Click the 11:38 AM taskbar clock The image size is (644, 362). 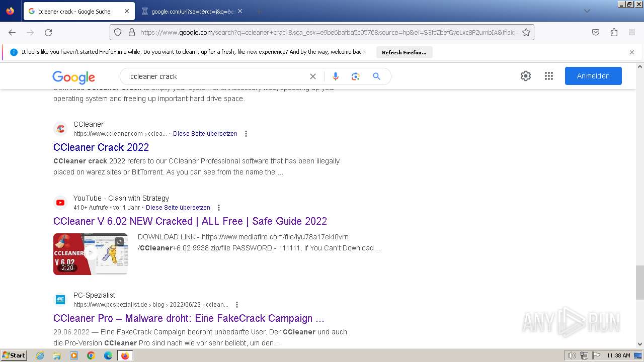618,355
